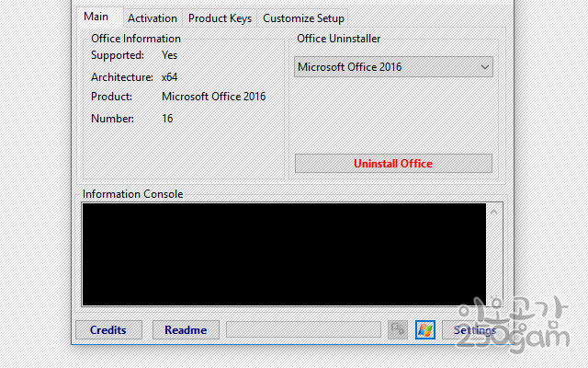
Task: Click the number value '16'
Action: coord(167,119)
